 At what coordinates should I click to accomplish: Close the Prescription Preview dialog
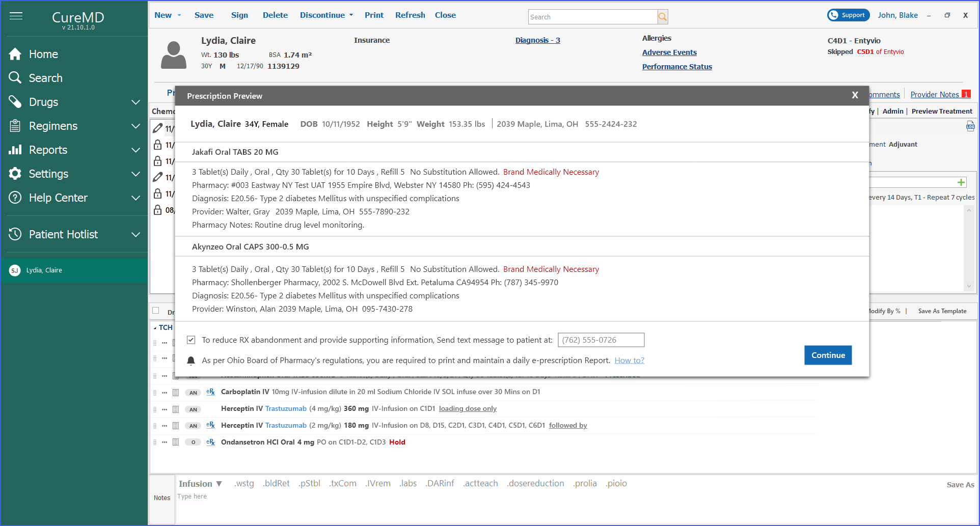tap(855, 95)
